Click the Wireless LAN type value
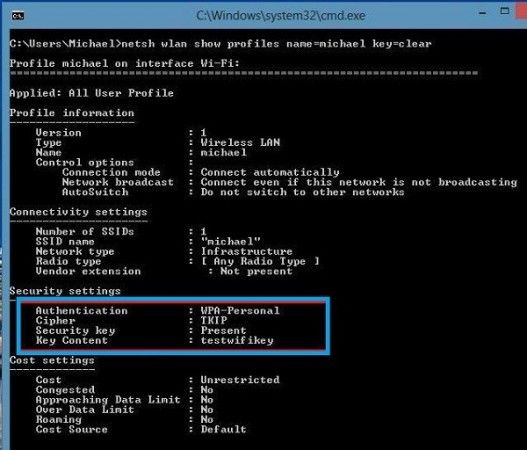The height and width of the screenshot is (450, 527). coord(240,142)
